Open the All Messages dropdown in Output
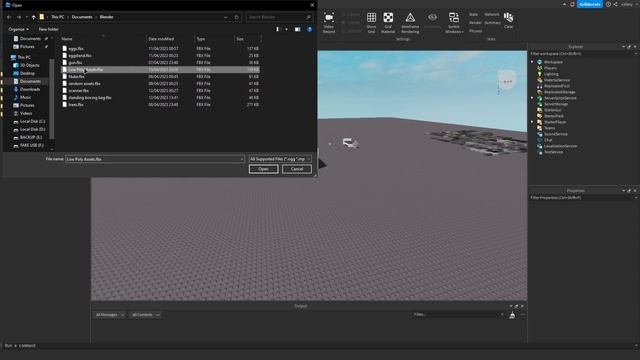The height and width of the screenshot is (360, 640). (109, 315)
